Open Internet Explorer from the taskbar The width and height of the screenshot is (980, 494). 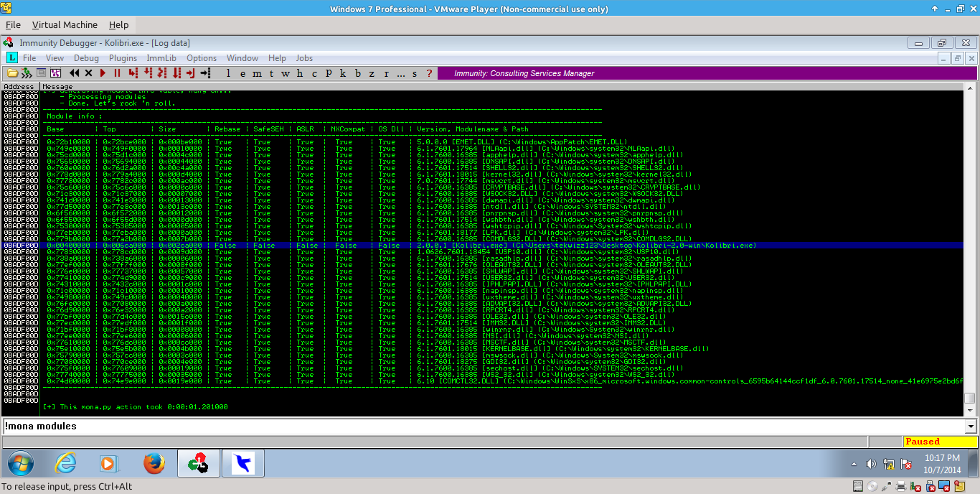click(x=66, y=464)
